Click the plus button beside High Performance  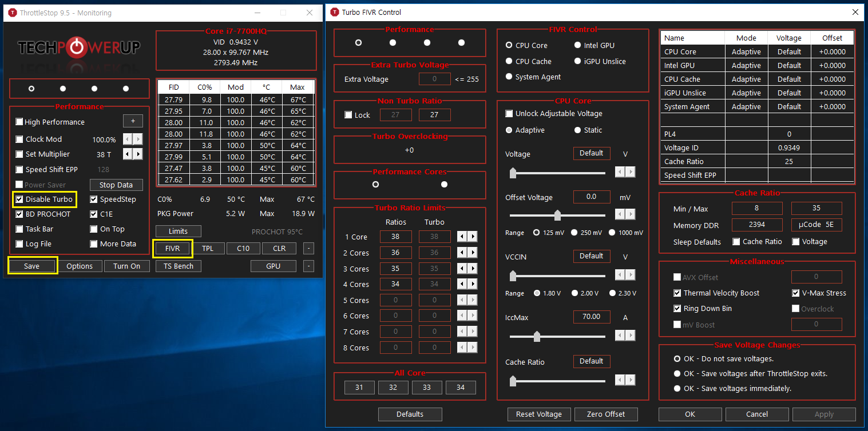tap(133, 121)
